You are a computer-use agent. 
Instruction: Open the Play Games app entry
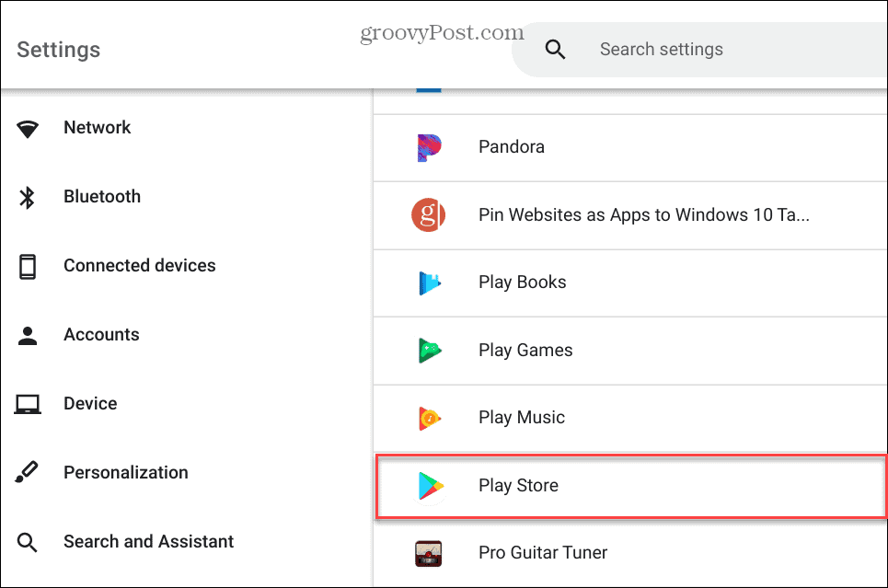coord(630,351)
